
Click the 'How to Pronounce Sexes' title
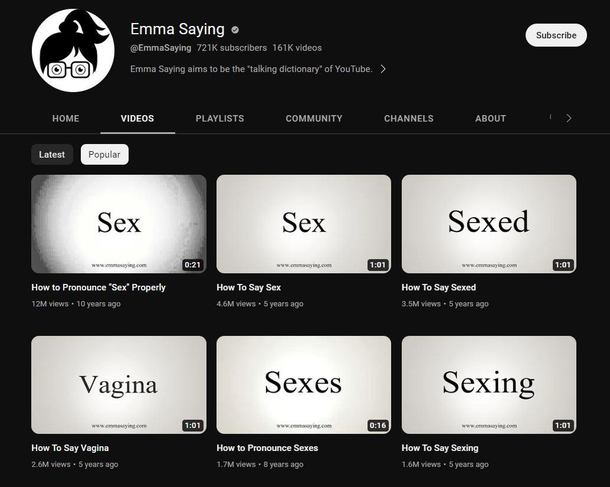pyautogui.click(x=267, y=448)
